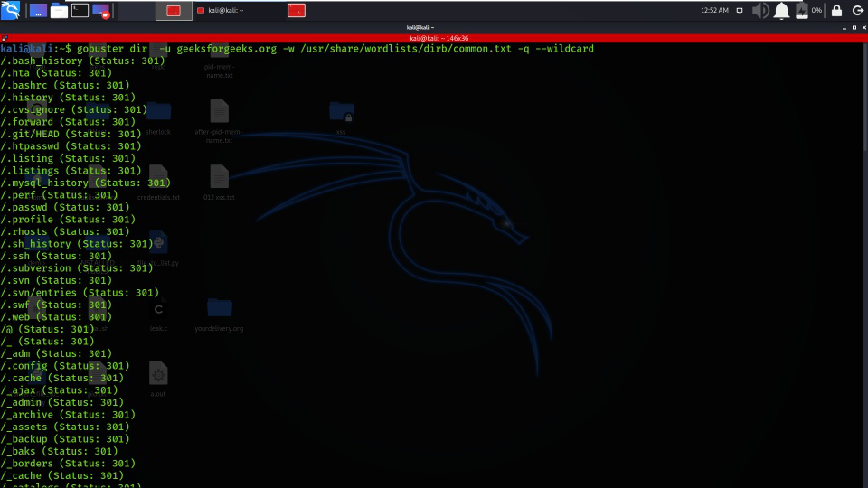
Task: Select the '/.listing (Status: 301)' line
Action: 68,158
